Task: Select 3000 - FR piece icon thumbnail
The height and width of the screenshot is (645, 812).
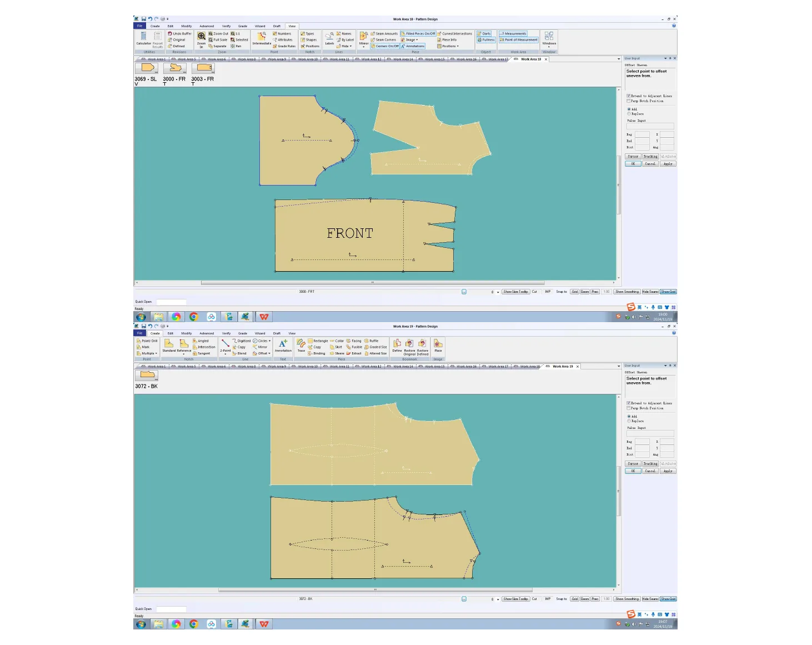Action: pos(175,68)
